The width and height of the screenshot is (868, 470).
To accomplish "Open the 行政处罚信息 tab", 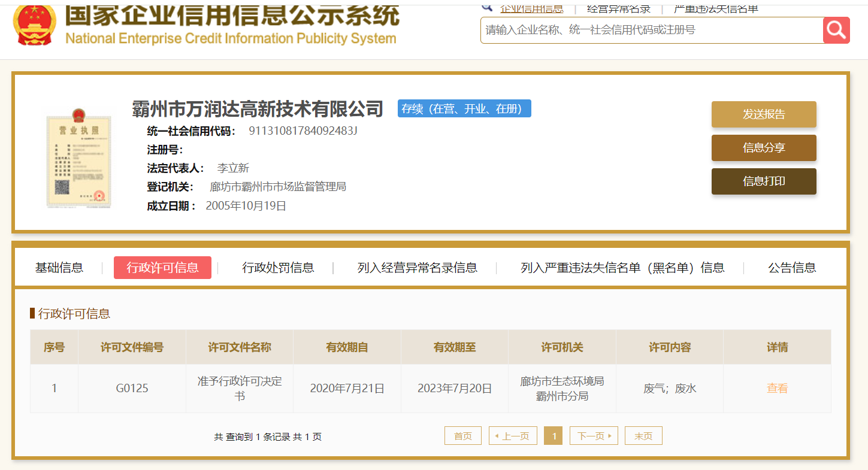I will click(x=278, y=268).
